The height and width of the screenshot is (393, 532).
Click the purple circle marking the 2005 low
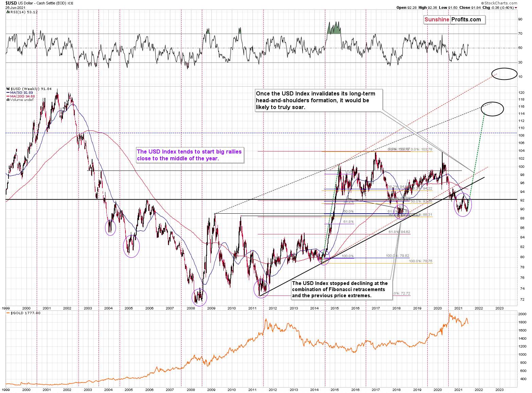[131, 246]
